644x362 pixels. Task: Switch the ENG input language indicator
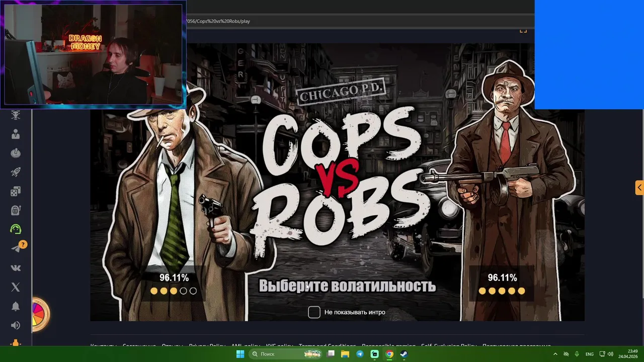click(x=590, y=354)
